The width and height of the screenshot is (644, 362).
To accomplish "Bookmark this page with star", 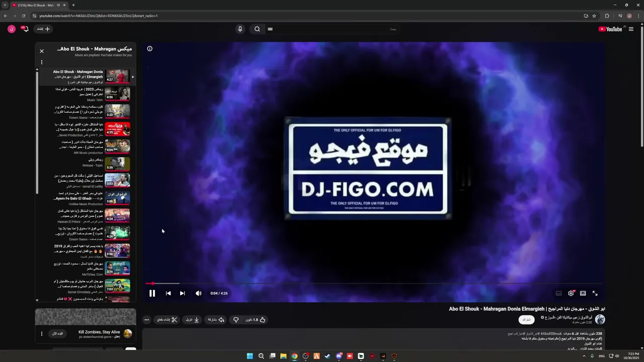I will coord(594,16).
